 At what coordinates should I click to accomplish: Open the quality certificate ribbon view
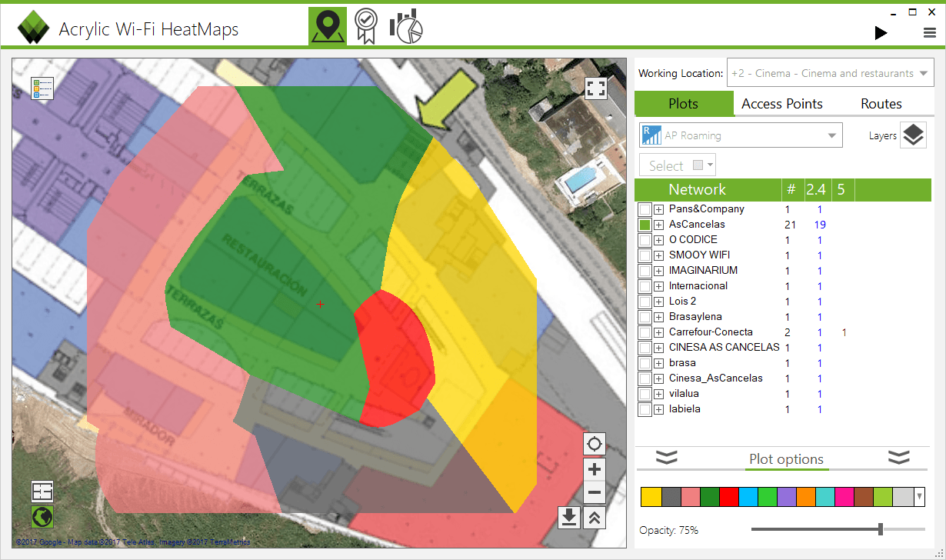click(366, 26)
